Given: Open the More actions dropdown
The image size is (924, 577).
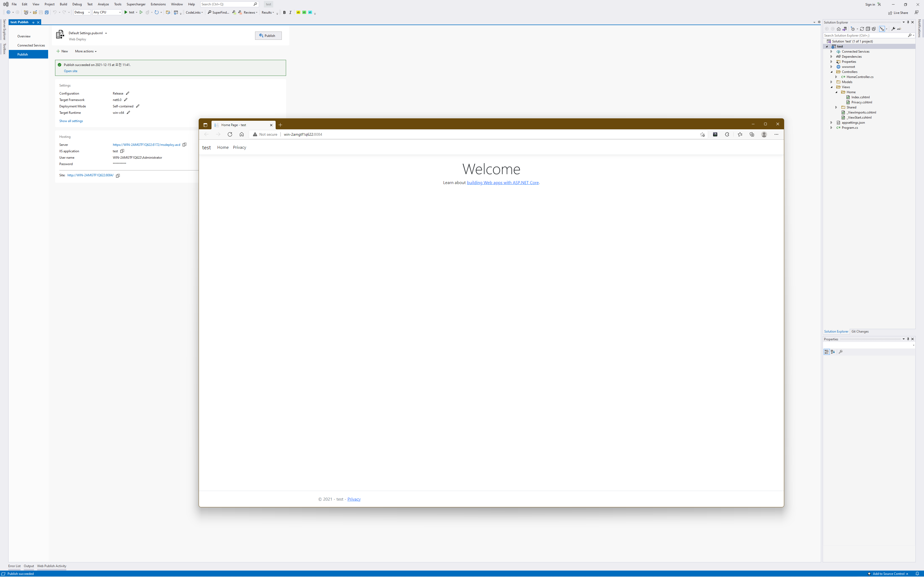Looking at the screenshot, I should 86,51.
